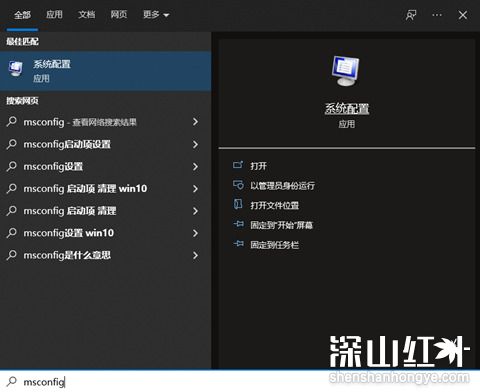The image size is (480, 392).
Task: Select 系统配置 best match result
Action: tap(105, 71)
